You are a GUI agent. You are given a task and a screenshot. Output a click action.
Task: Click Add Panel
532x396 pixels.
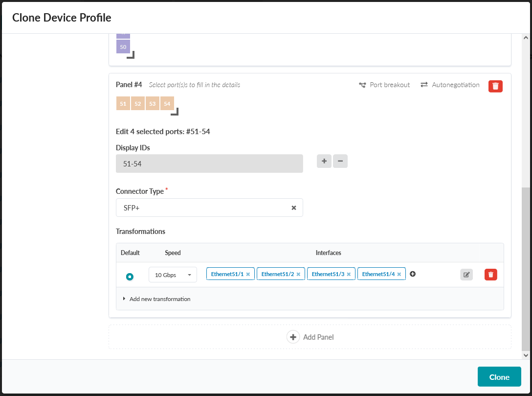pos(310,337)
